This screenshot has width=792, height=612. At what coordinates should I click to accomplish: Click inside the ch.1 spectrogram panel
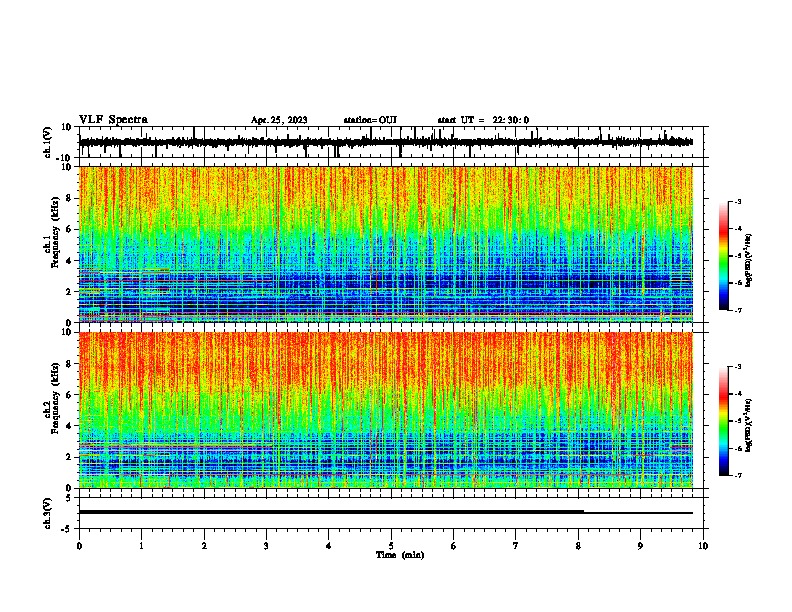click(386, 244)
